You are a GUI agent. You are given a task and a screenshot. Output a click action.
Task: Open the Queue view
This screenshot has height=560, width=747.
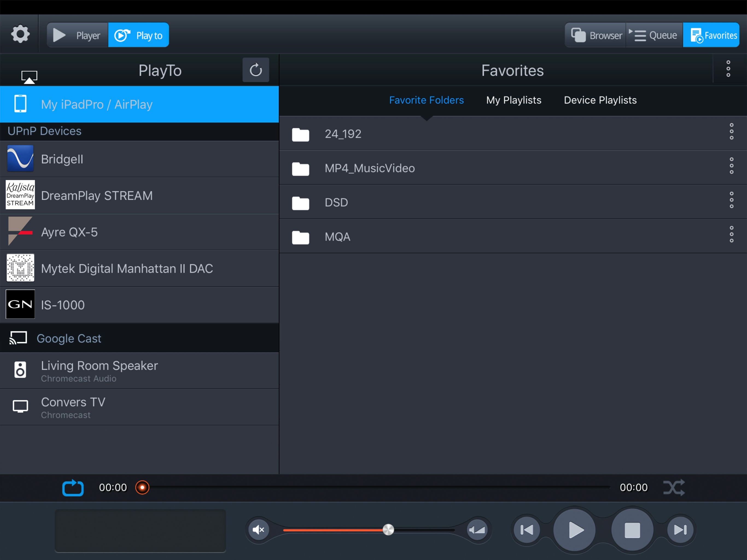click(654, 35)
